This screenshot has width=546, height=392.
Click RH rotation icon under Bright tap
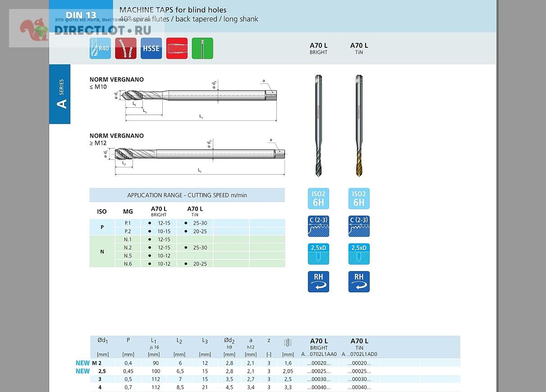click(x=318, y=281)
